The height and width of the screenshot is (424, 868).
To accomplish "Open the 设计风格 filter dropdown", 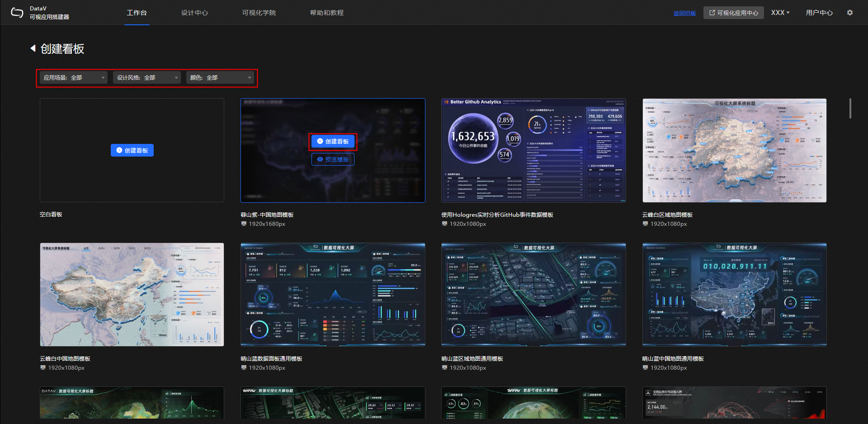I will tap(147, 78).
